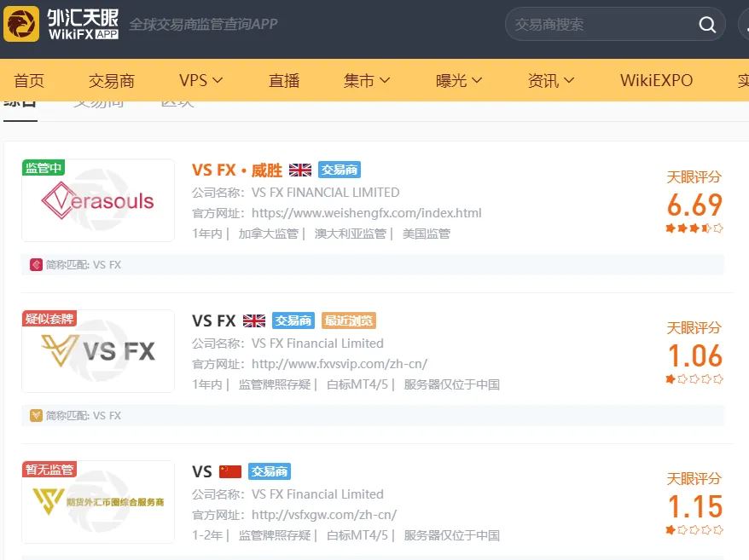Viewport: 749px width, 560px height.
Task: Click the weishengfx.com official website link
Action: coord(366,213)
